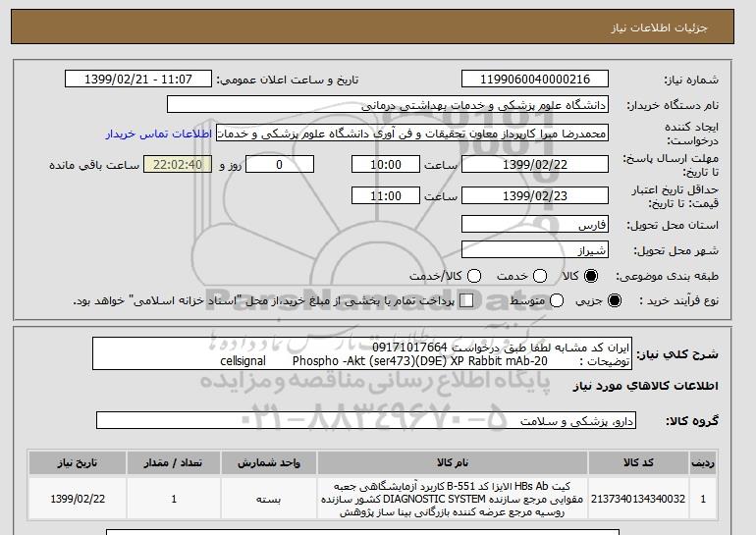Click delivery province field فارس
Image resolution: width=756 pixels, height=535 pixels.
535,224
